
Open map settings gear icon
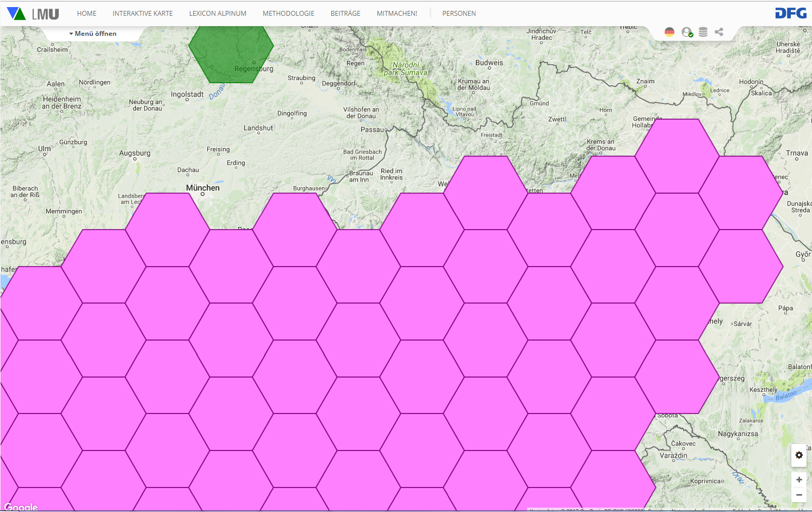coord(799,455)
